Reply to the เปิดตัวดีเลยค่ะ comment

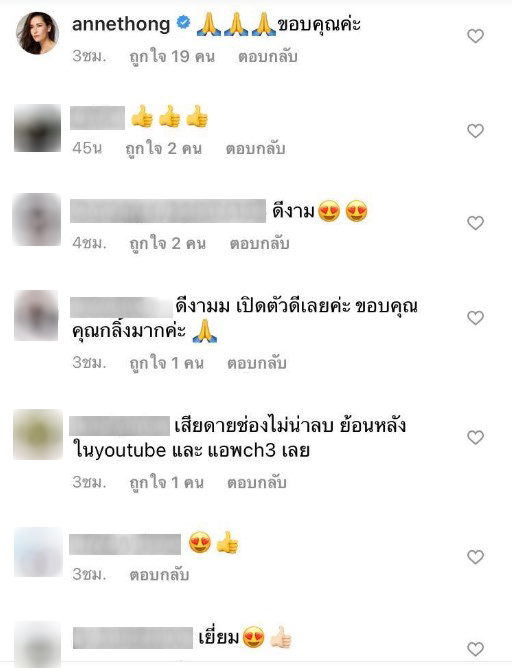[257, 363]
